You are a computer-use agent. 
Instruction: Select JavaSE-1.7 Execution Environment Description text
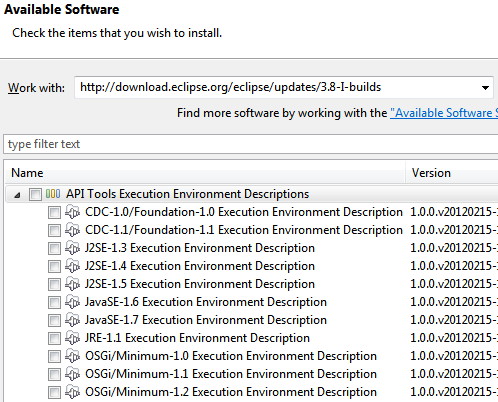(206, 320)
